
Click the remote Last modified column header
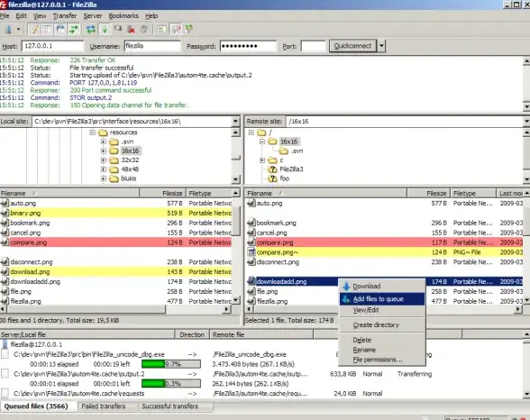(510, 193)
